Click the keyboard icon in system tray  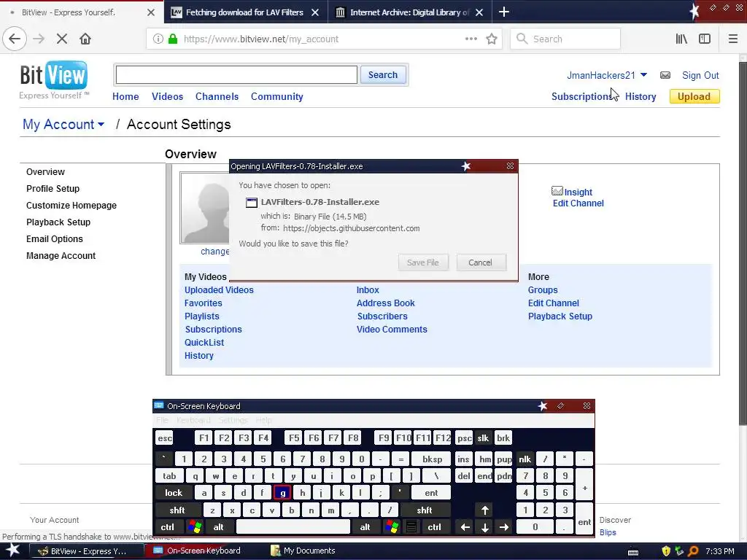(633, 552)
